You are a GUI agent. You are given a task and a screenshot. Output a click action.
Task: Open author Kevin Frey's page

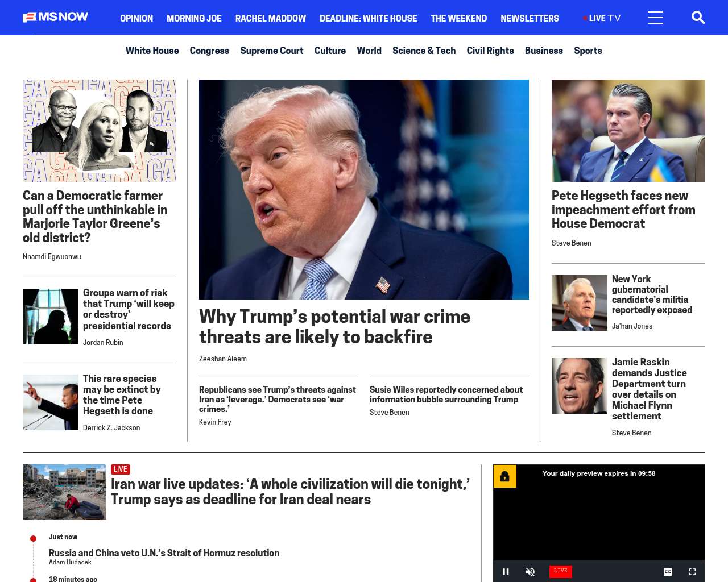[215, 422]
